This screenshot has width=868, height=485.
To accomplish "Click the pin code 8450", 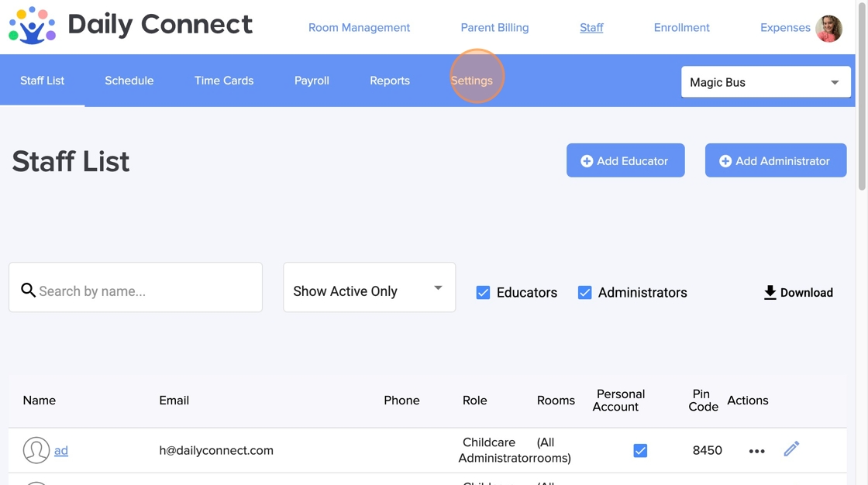I will (x=707, y=451).
